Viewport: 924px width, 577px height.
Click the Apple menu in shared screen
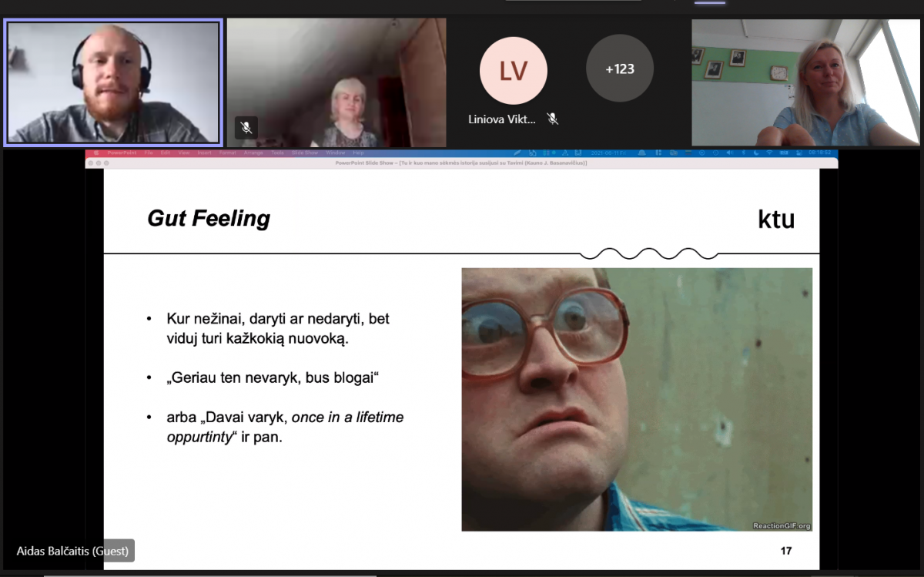96,153
